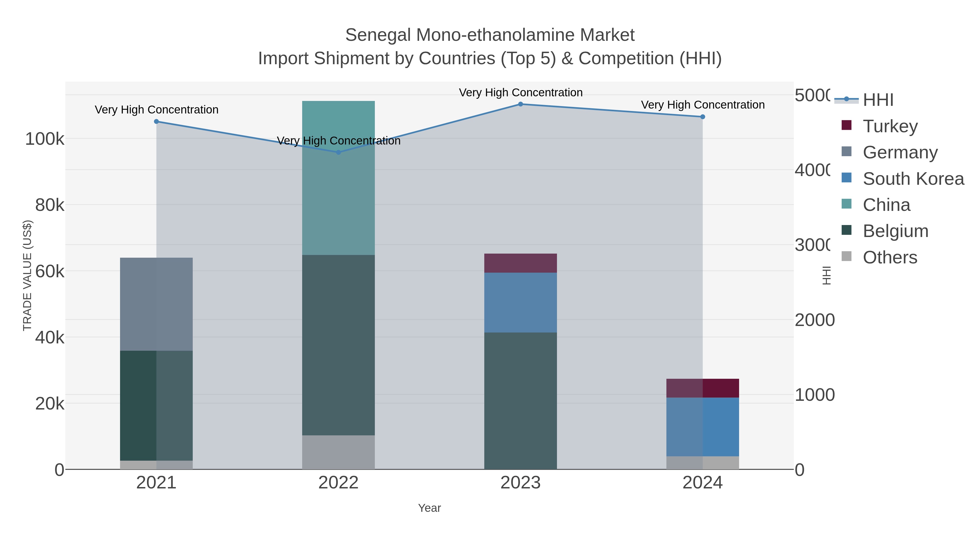Image resolution: width=980 pixels, height=551 pixels.
Task: Click the Turkey bar segment in 2024
Action: [x=703, y=388]
